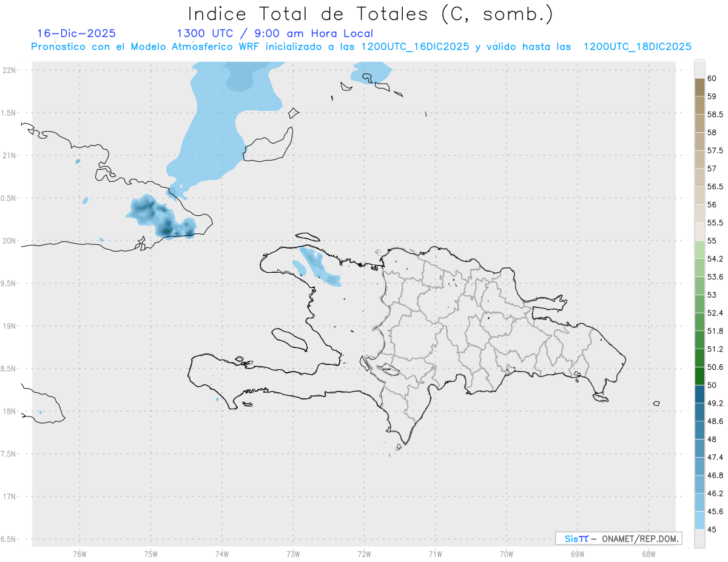The width and height of the screenshot is (728, 562).
Task: Click the longitude label '68W'
Action: point(649,554)
